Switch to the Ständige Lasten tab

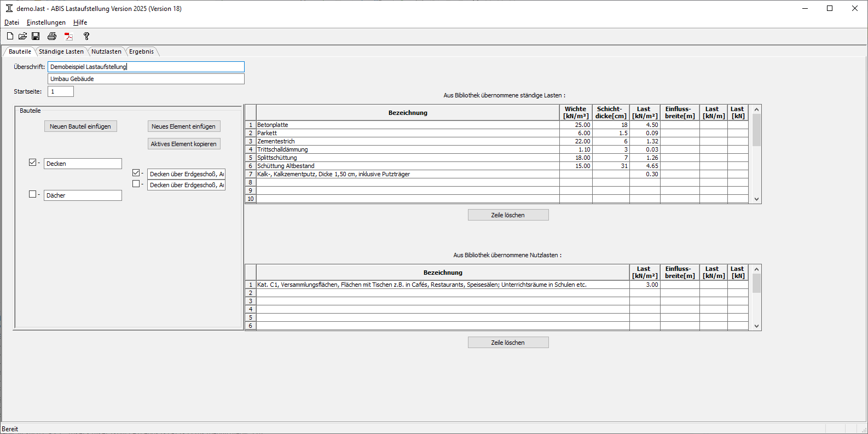point(61,51)
